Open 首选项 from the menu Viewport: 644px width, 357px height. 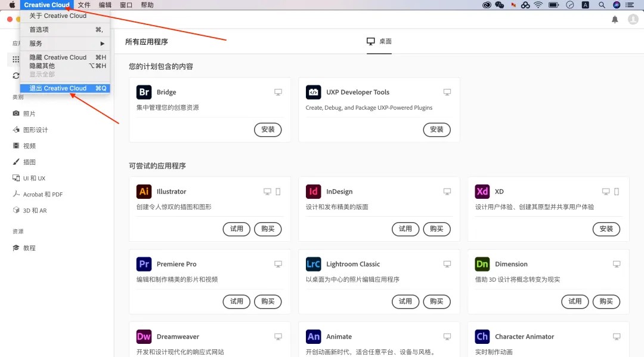pyautogui.click(x=65, y=30)
